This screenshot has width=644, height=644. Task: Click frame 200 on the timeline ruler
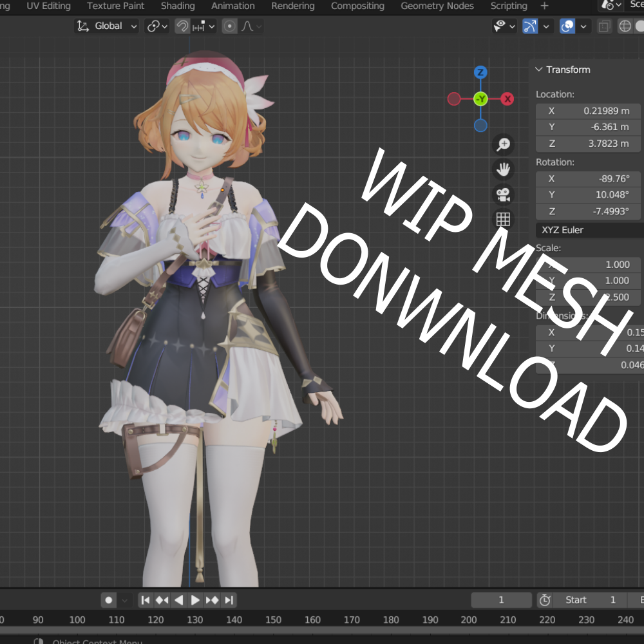[x=469, y=620]
